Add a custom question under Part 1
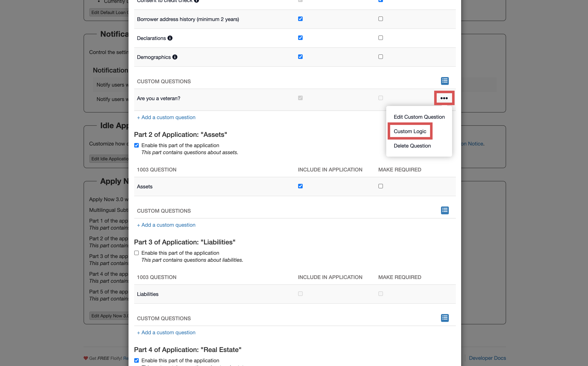The height and width of the screenshot is (366, 588). [166, 117]
